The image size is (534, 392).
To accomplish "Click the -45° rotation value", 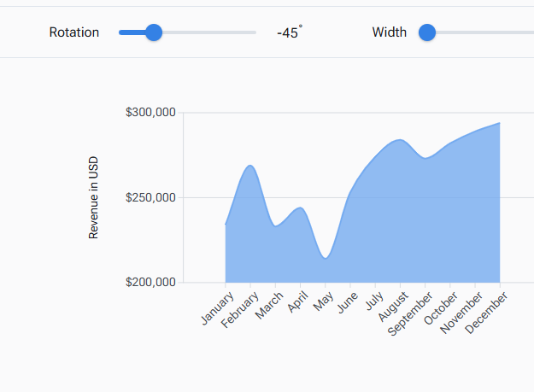I will [289, 33].
